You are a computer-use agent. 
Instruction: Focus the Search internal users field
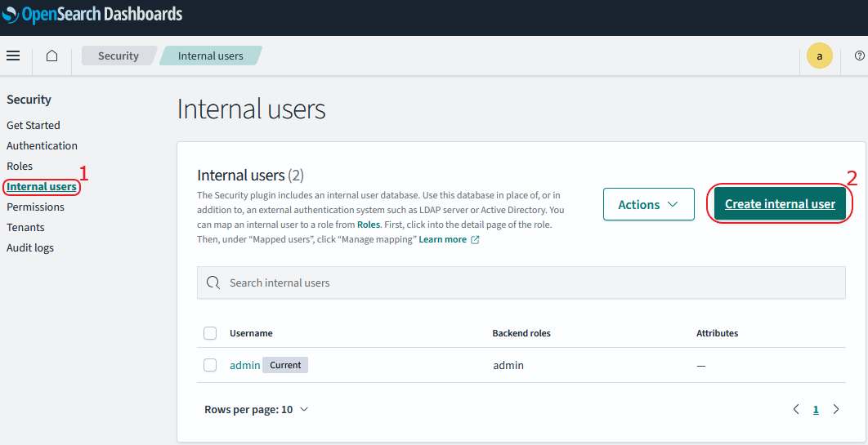521,283
